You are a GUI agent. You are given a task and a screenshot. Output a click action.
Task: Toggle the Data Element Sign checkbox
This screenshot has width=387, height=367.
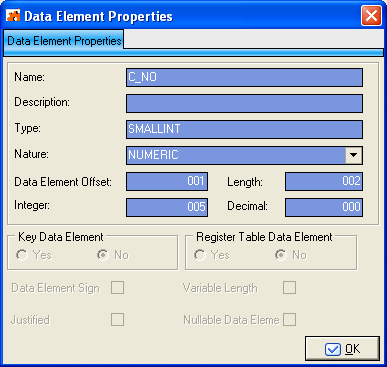[117, 288]
